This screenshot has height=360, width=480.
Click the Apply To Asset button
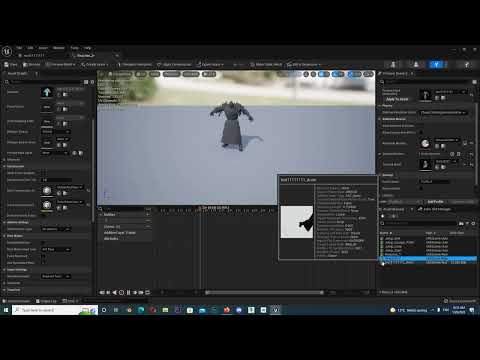point(397,99)
